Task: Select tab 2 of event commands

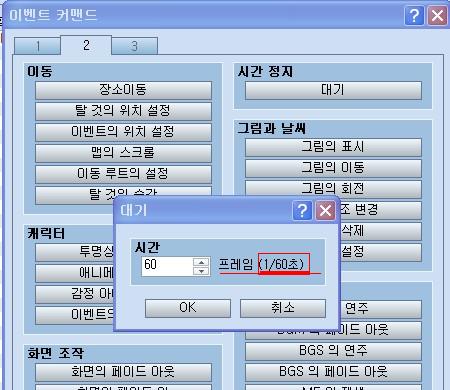Action: tap(86, 45)
